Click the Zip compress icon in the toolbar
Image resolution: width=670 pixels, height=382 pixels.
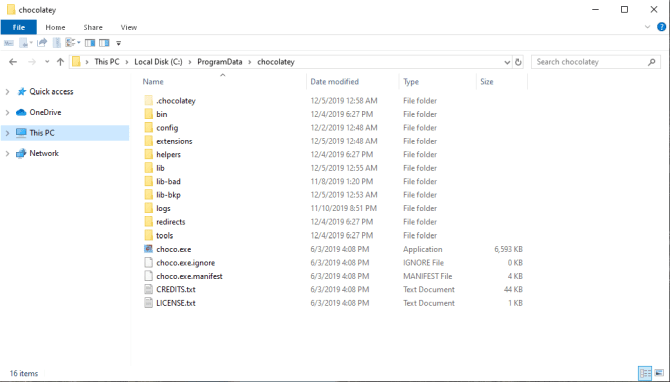point(56,43)
